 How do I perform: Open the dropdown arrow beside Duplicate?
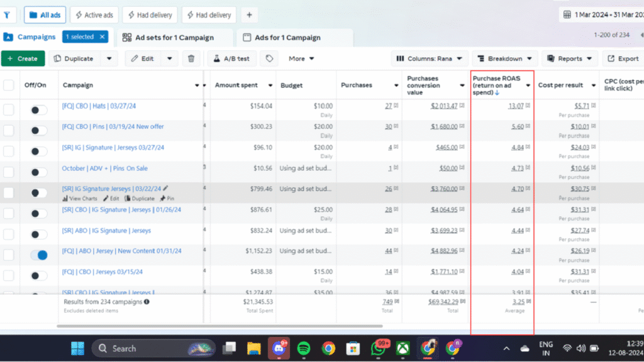pyautogui.click(x=109, y=58)
